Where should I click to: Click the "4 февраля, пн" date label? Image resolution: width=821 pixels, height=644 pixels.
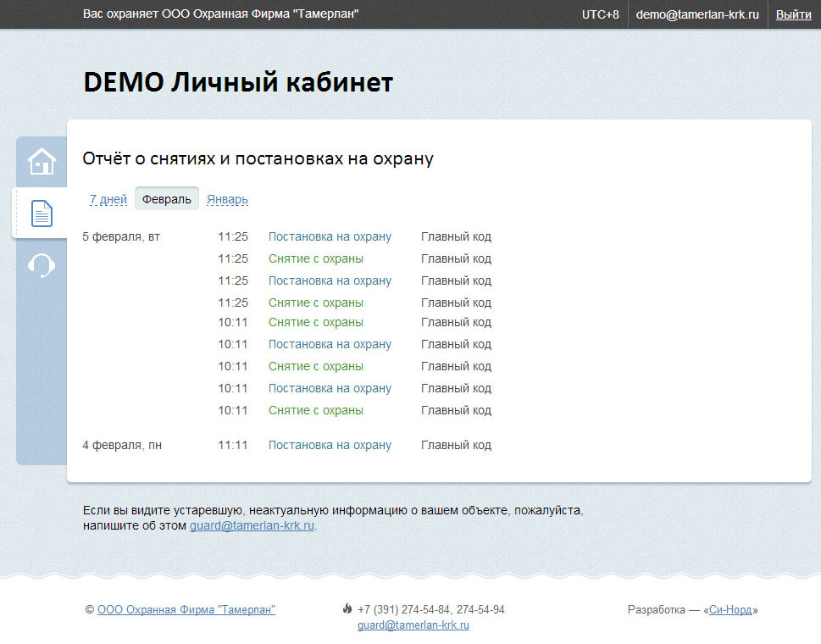(x=122, y=446)
